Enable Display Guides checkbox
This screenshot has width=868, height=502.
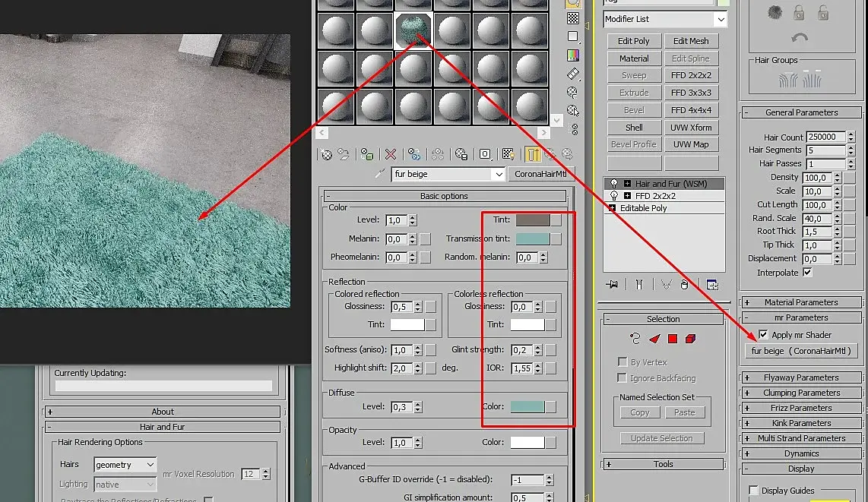[x=753, y=491]
